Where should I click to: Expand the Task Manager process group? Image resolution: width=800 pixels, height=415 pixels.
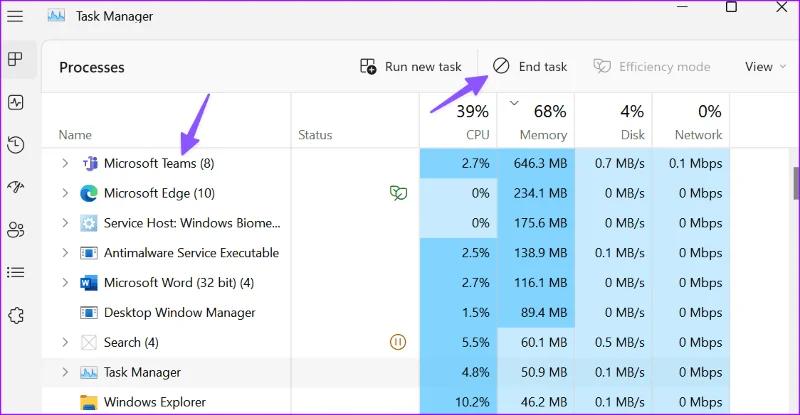click(x=65, y=372)
